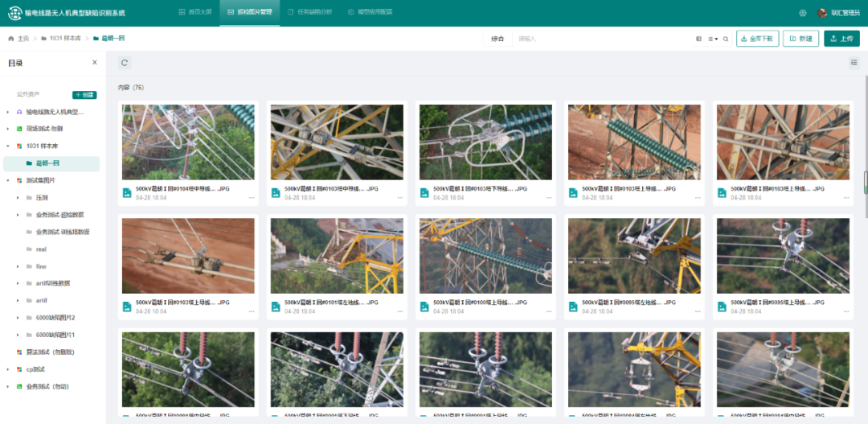Open more options for the #0101塔左地线 image

pos(400,311)
